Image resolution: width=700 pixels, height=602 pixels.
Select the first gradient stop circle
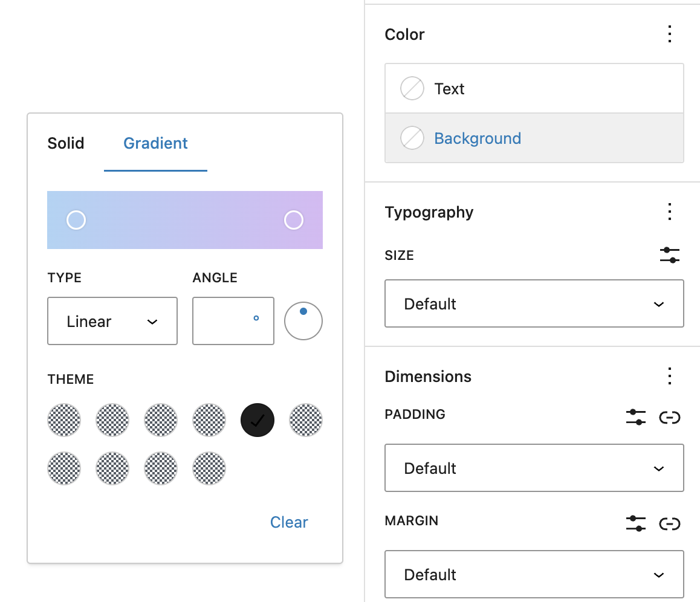76,220
